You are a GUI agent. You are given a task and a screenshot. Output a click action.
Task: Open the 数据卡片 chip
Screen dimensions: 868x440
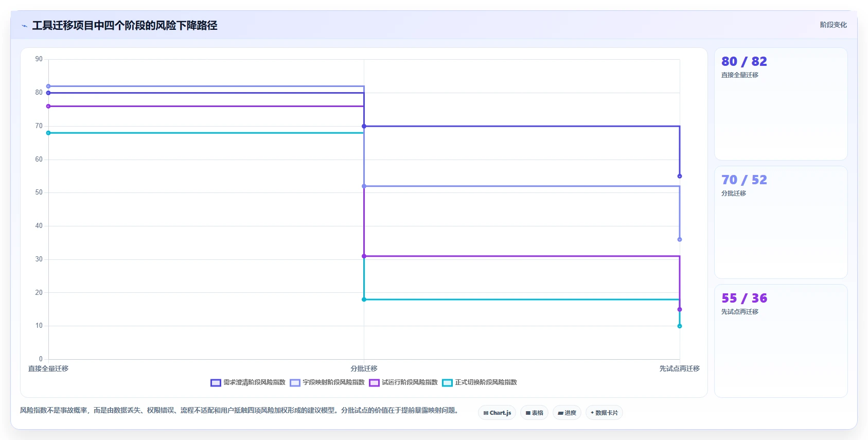click(604, 413)
